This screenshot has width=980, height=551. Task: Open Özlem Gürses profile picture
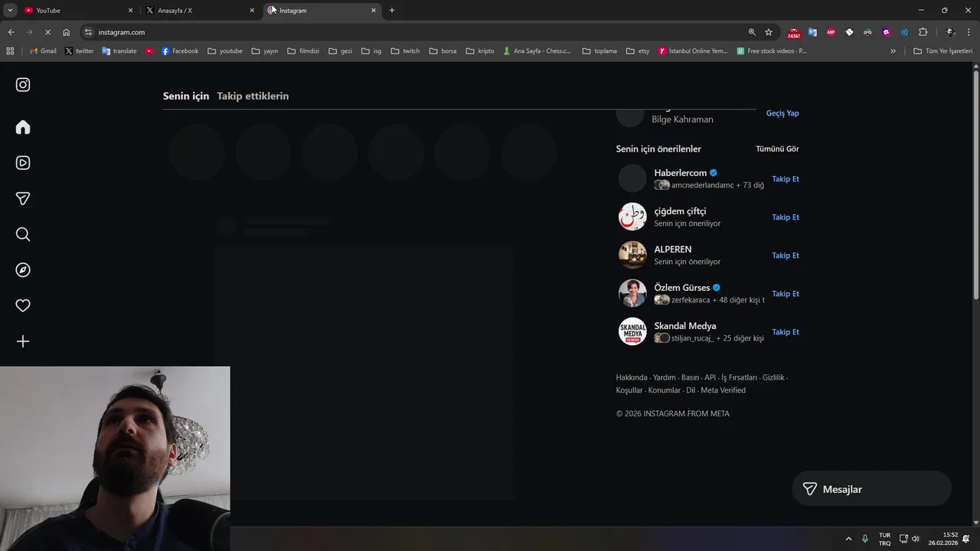[x=632, y=293]
